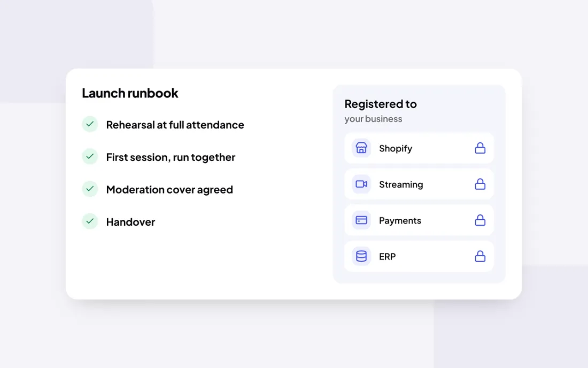Click the 'Handover' item text

pos(130,221)
